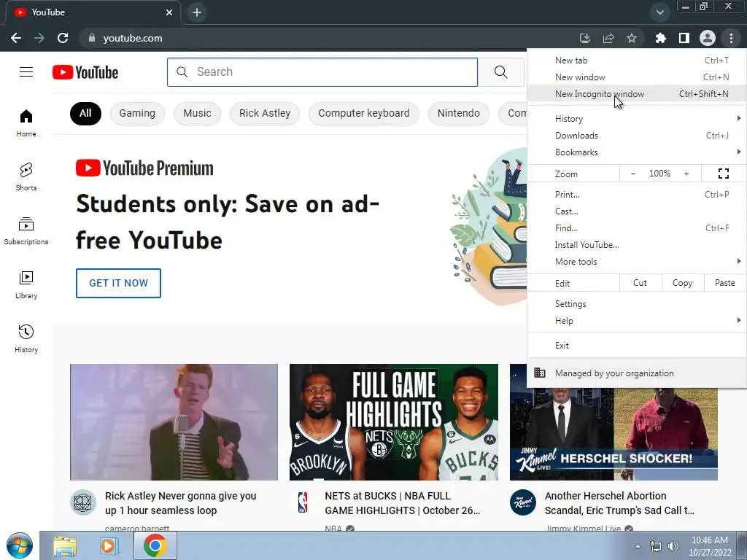Click the three-dot Chrome menu icon
Image resolution: width=747 pixels, height=560 pixels.
pyautogui.click(x=731, y=38)
